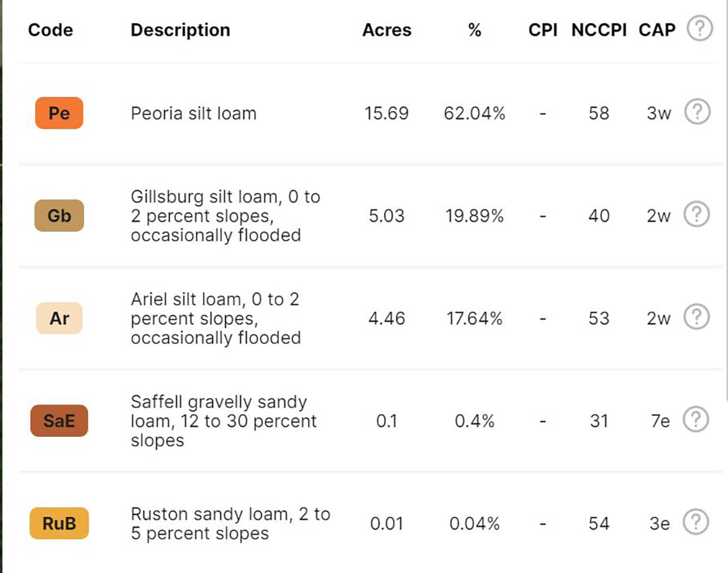Click the Description column header
The width and height of the screenshot is (728, 573).
180,30
